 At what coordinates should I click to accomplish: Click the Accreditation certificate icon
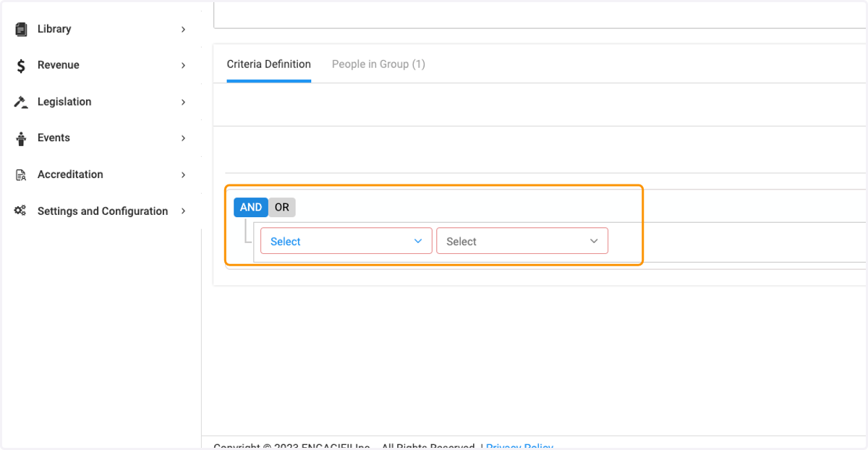[x=21, y=175]
